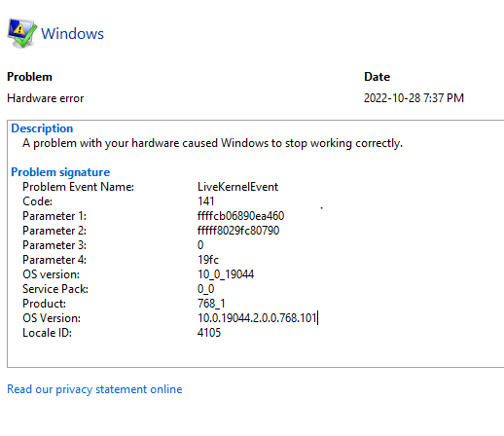
Task: Click the OS version value 10_0_19044
Action: [226, 274]
